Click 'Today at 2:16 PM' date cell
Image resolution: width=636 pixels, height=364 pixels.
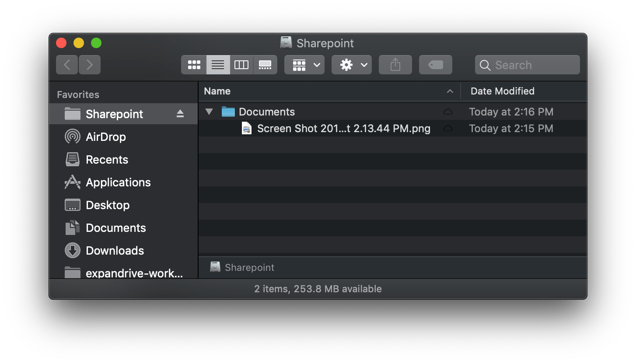[x=511, y=112]
